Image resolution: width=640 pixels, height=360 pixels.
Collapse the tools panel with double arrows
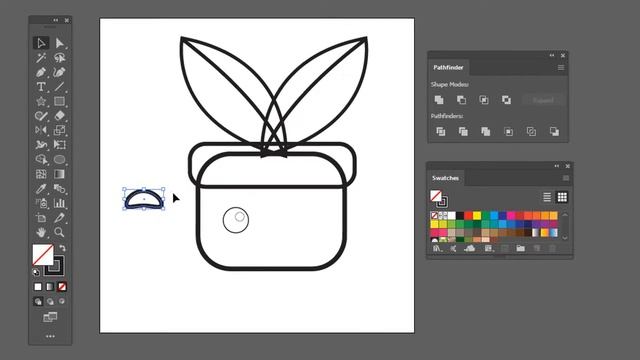click(56, 20)
